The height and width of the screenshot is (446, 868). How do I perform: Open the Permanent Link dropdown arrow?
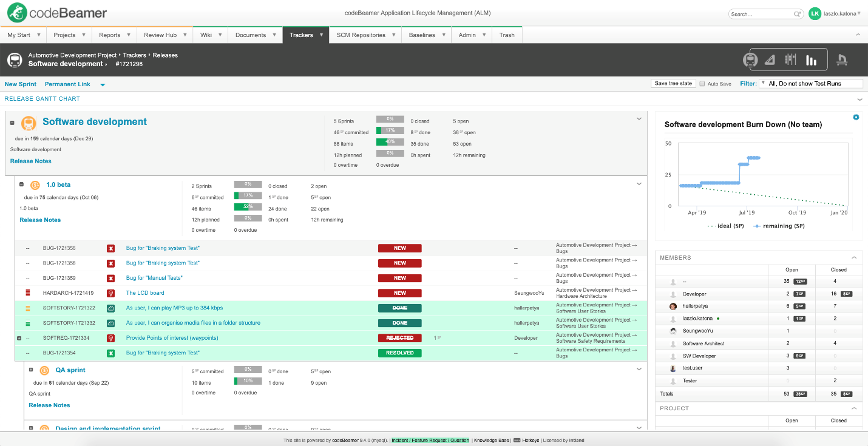coord(103,85)
